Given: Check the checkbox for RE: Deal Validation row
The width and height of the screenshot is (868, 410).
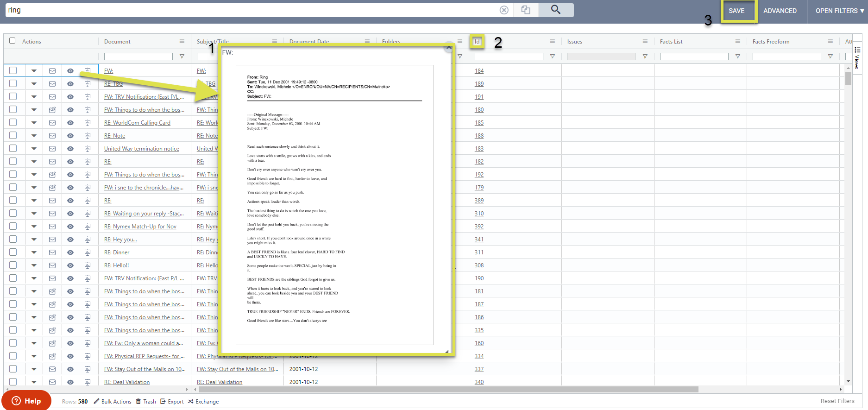Looking at the screenshot, I should (13, 382).
